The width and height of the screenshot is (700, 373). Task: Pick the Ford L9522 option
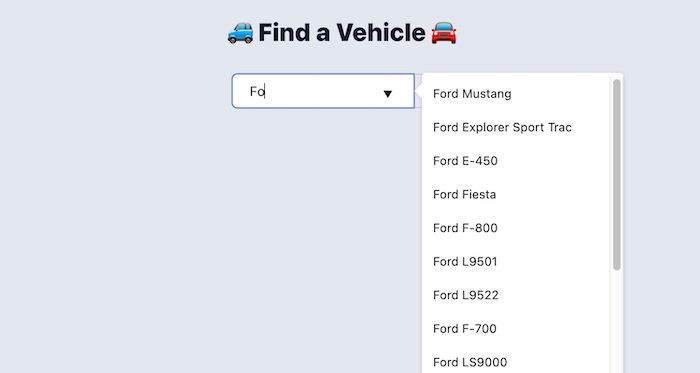[516, 295]
